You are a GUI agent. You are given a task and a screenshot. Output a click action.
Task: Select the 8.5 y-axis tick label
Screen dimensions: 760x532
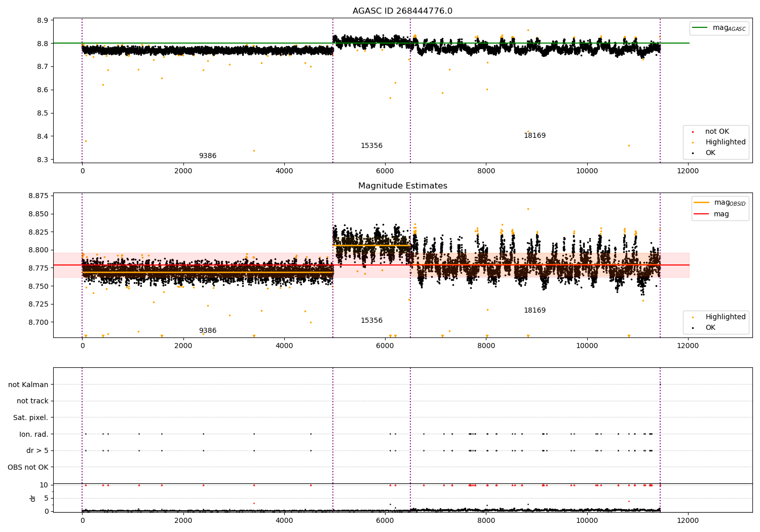point(43,113)
